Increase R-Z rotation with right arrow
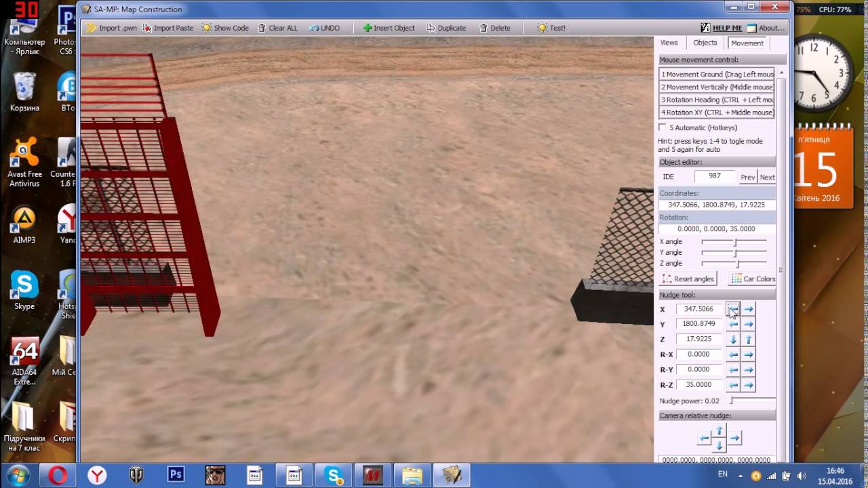This screenshot has width=868, height=488. (x=748, y=385)
